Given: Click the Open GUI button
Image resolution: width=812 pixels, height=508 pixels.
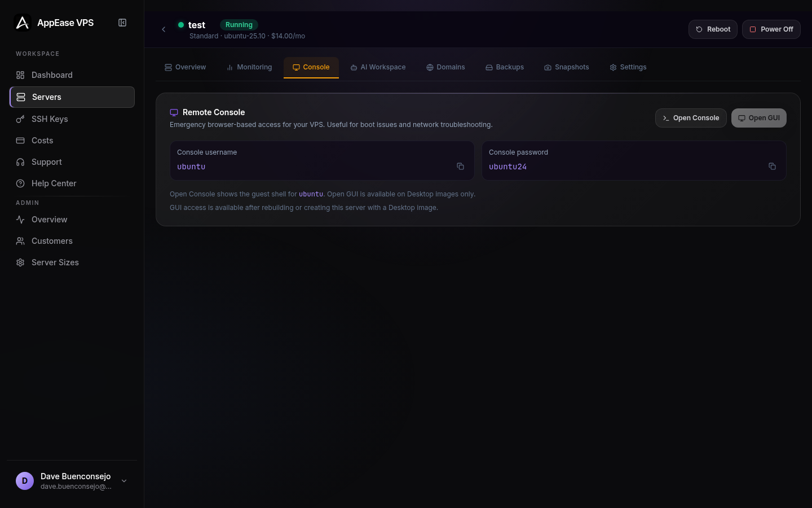Looking at the screenshot, I should pos(759,118).
